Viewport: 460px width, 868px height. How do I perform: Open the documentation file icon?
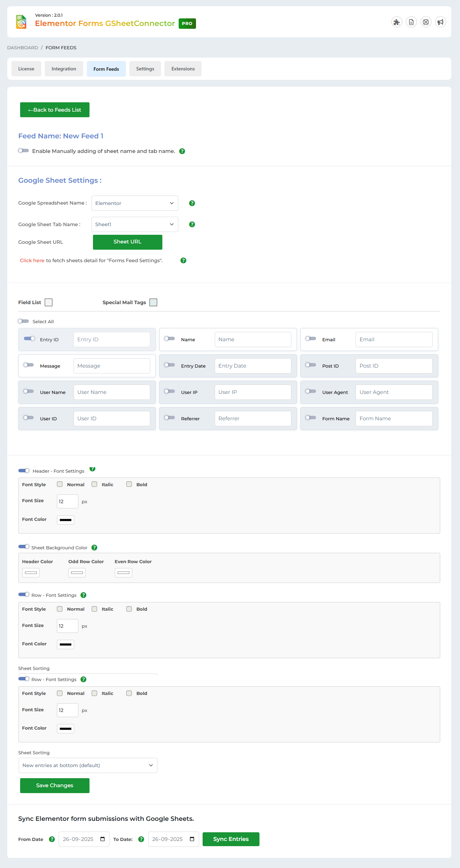(x=411, y=22)
